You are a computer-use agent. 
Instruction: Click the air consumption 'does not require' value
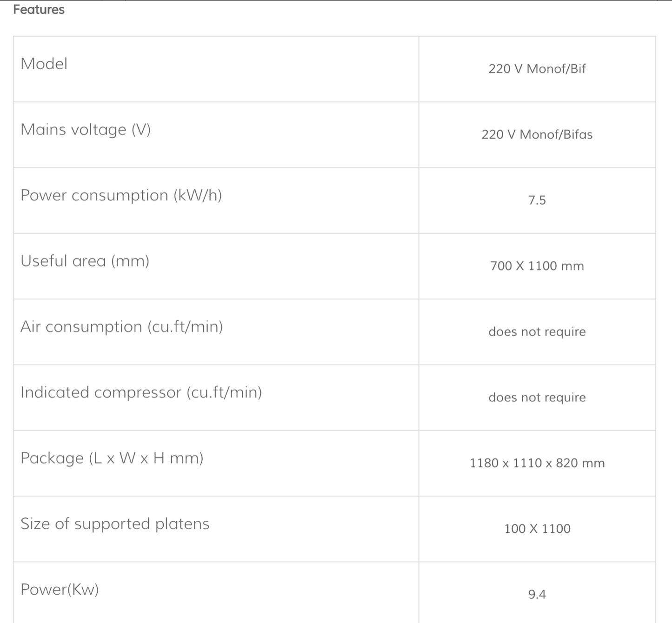coord(537,331)
